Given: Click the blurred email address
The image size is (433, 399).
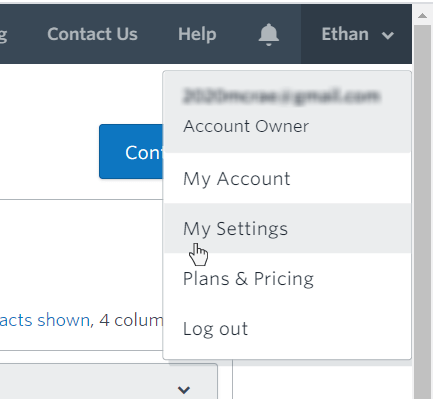Looking at the screenshot, I should pyautogui.click(x=281, y=96).
